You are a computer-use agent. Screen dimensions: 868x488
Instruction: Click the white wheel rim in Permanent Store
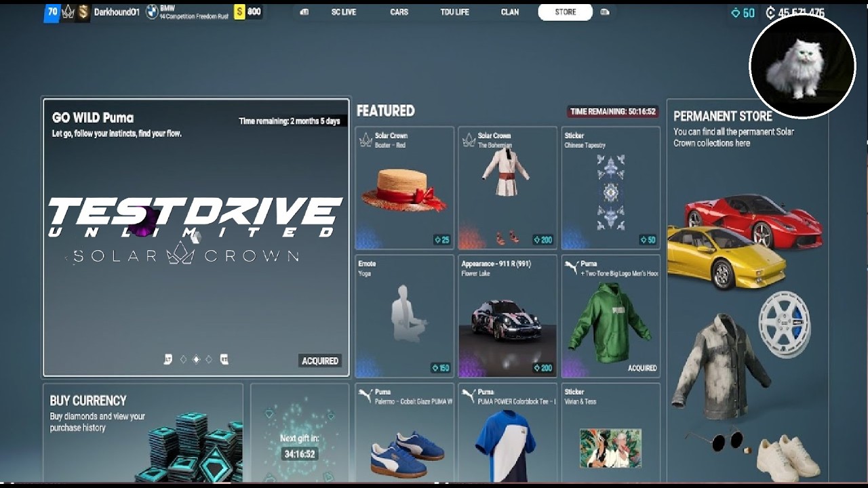tap(785, 324)
